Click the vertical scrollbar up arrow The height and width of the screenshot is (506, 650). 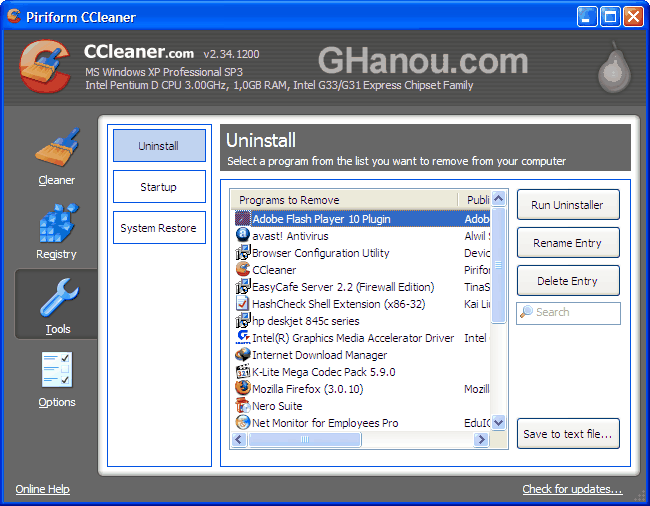498,199
